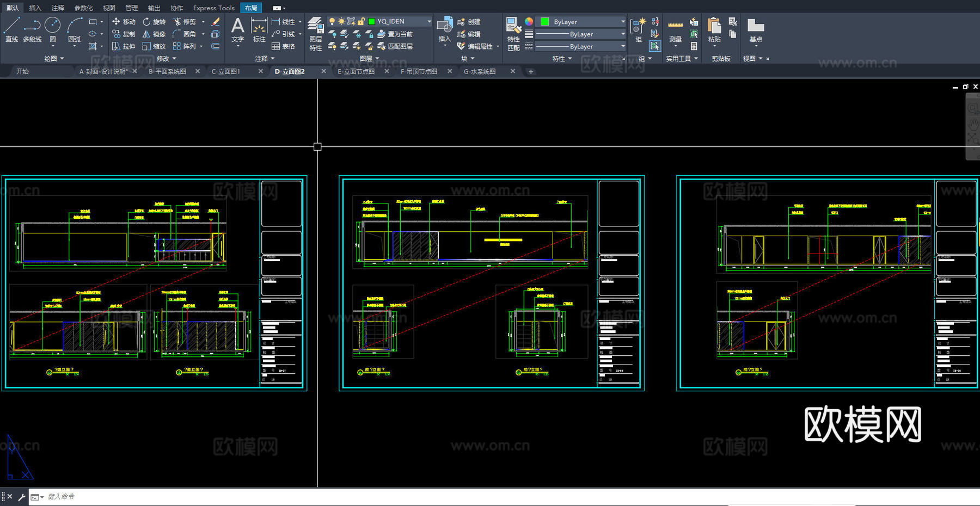Click the 修剪 (Trim) tool
This screenshot has height=506, width=980.
coord(185,22)
